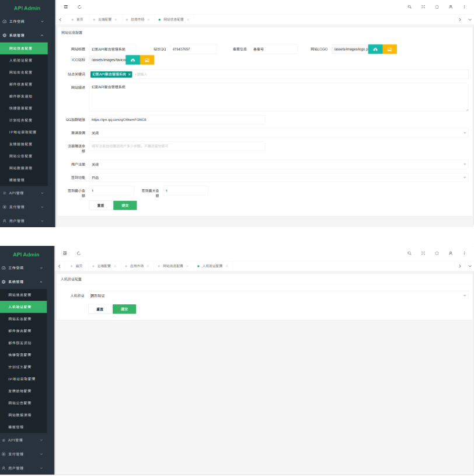
Task: Click the yellow image picker beside 网站LOGO
Action: pos(389,49)
